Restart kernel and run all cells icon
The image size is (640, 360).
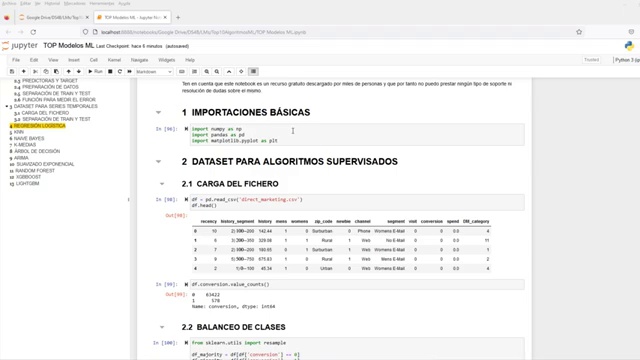click(130, 71)
